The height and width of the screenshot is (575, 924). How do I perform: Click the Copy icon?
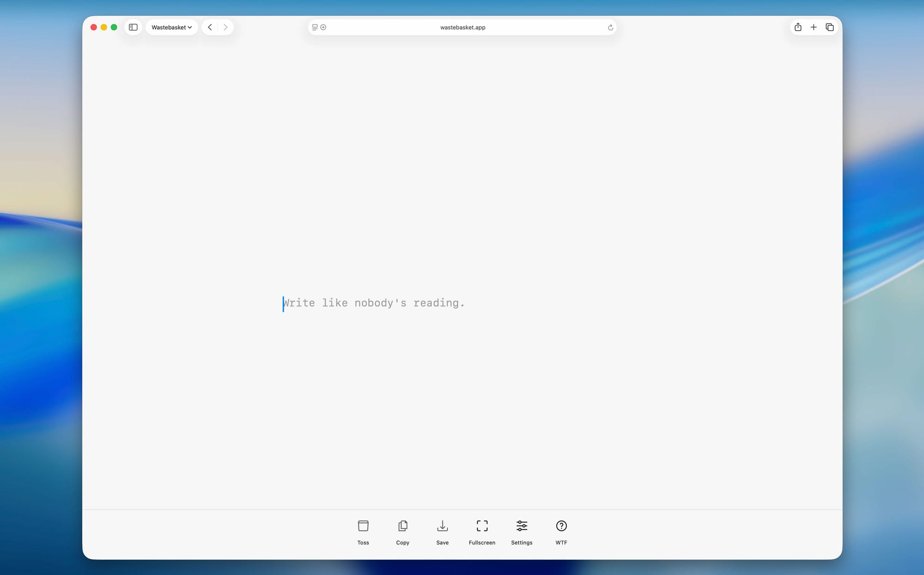point(402,526)
